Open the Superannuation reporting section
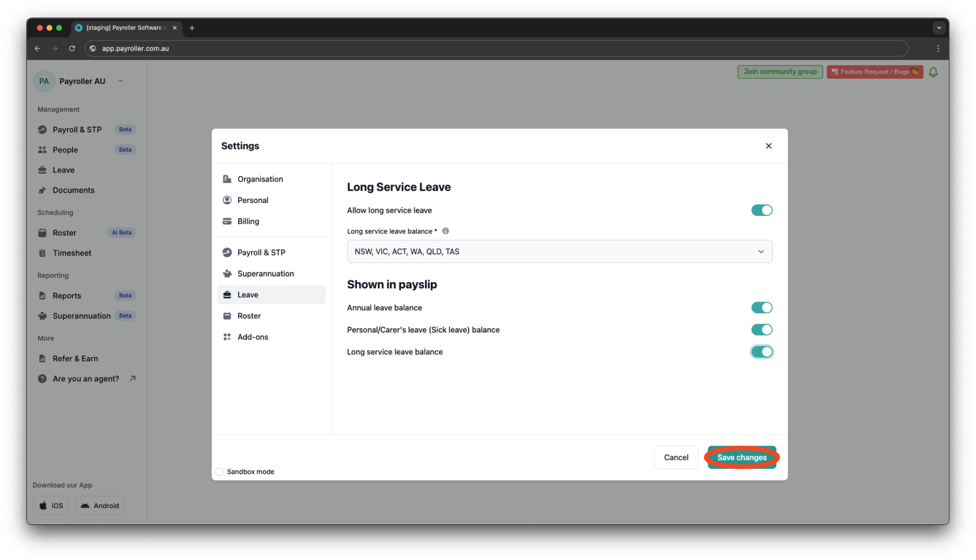 pos(81,316)
